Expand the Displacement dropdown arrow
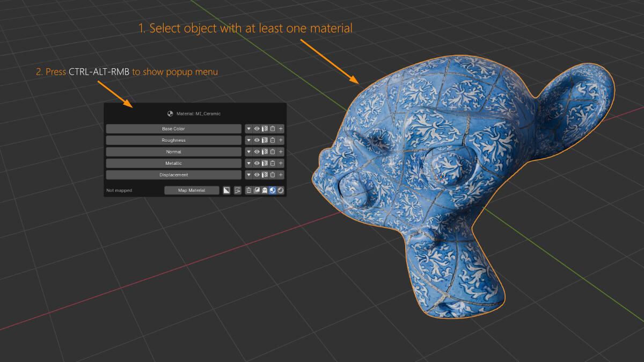The width and height of the screenshot is (644, 362). click(x=248, y=175)
